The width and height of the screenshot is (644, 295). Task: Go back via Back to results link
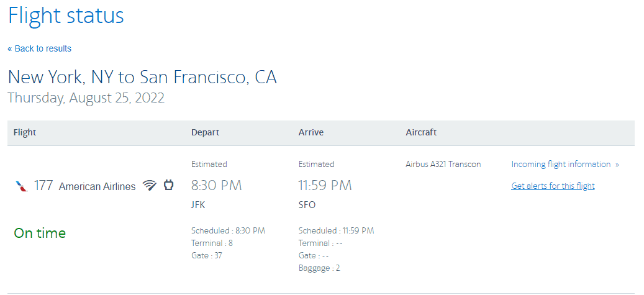pyautogui.click(x=39, y=48)
